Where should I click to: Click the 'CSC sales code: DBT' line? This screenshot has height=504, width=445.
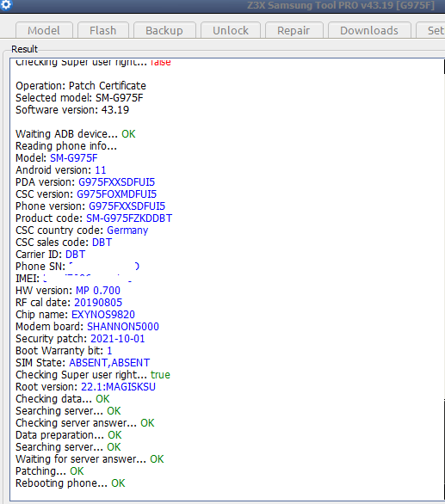64,243
